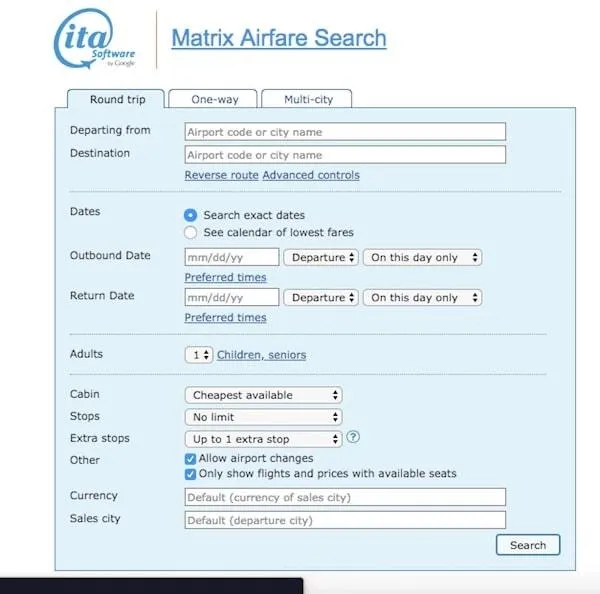Click the Matrix Airfare Search title link
The image size is (600, 594).
click(x=279, y=38)
